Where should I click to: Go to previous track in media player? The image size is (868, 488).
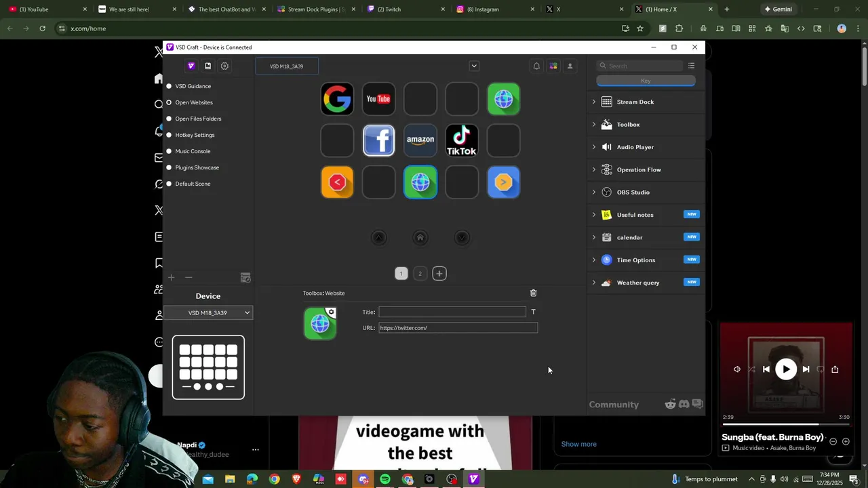coord(766,369)
